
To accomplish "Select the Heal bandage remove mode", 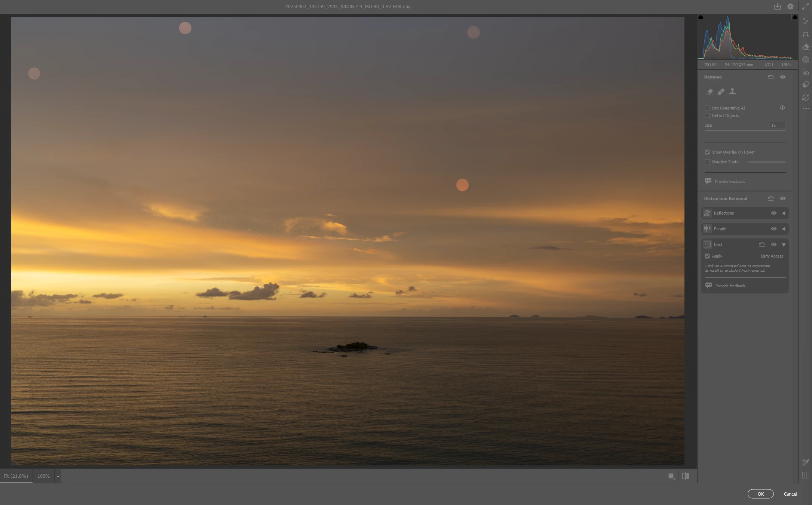I will 721,92.
